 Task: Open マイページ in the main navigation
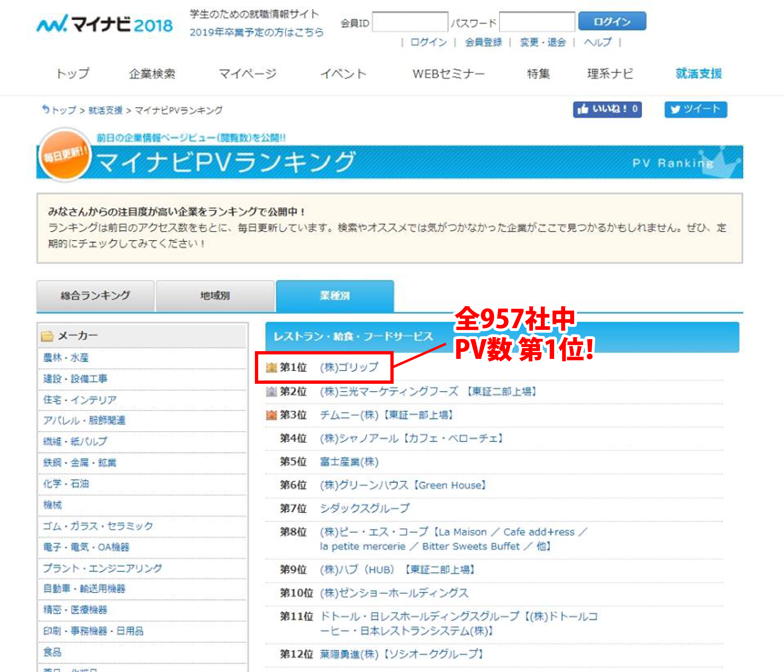coord(247,73)
